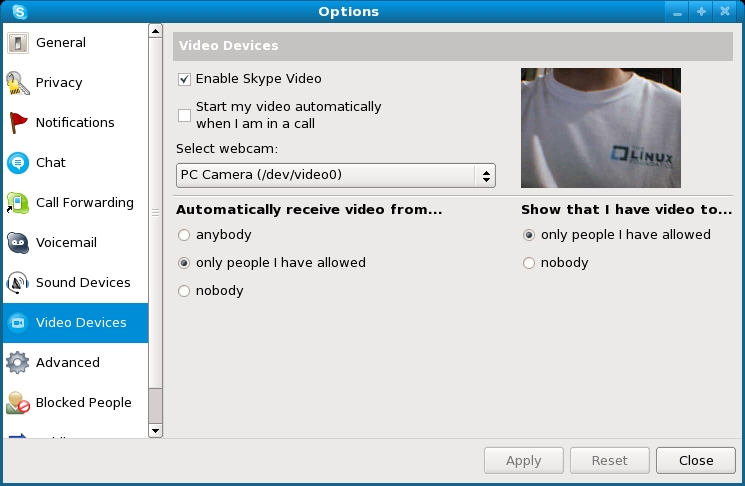
Task: Click the Privacy padlock icon
Action: tap(18, 83)
